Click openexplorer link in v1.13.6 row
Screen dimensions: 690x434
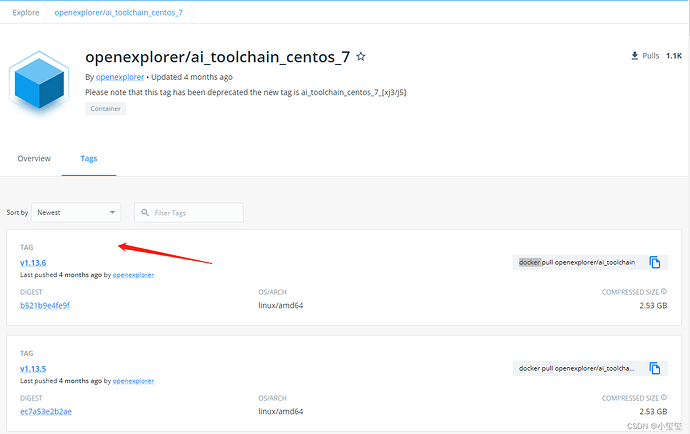pos(133,274)
